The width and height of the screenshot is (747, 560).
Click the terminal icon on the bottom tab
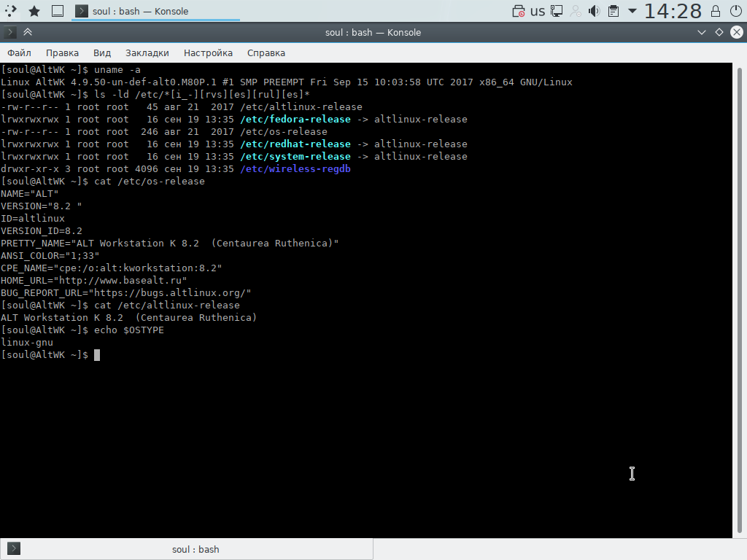(x=14, y=548)
